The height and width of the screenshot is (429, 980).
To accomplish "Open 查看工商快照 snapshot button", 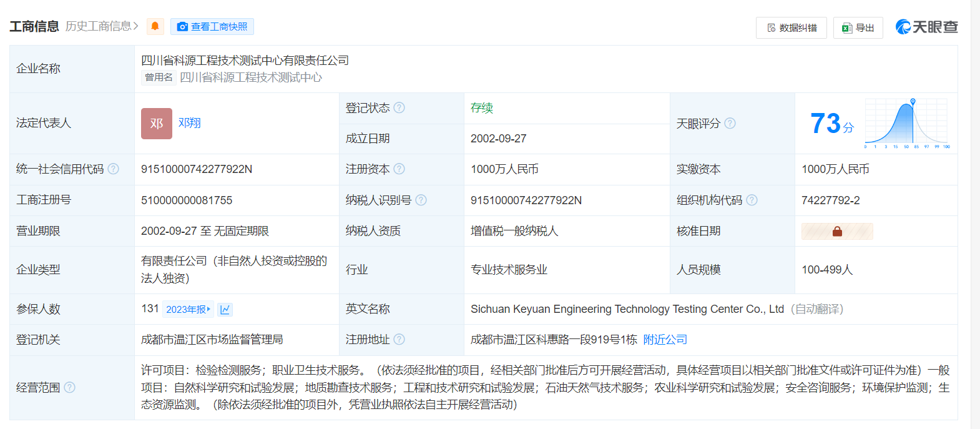I will coord(212,26).
